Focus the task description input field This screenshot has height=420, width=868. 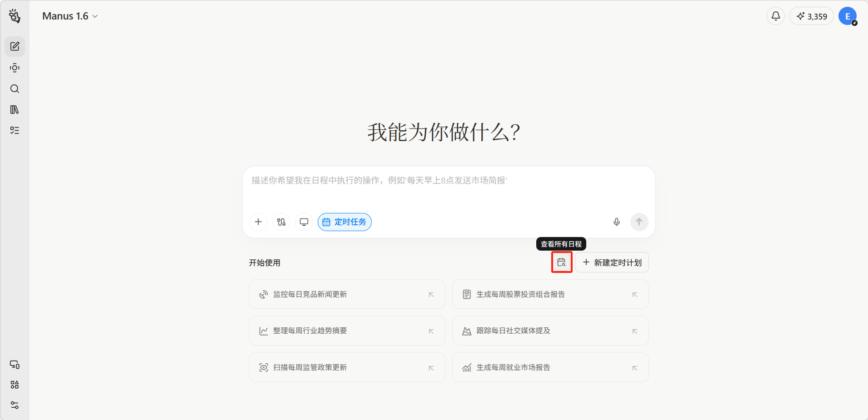tap(448, 188)
